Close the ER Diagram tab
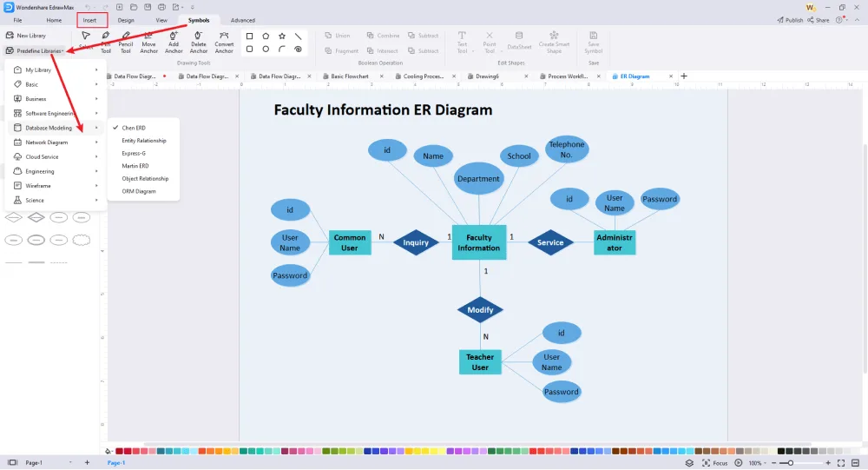The height and width of the screenshot is (470, 868). tap(671, 76)
